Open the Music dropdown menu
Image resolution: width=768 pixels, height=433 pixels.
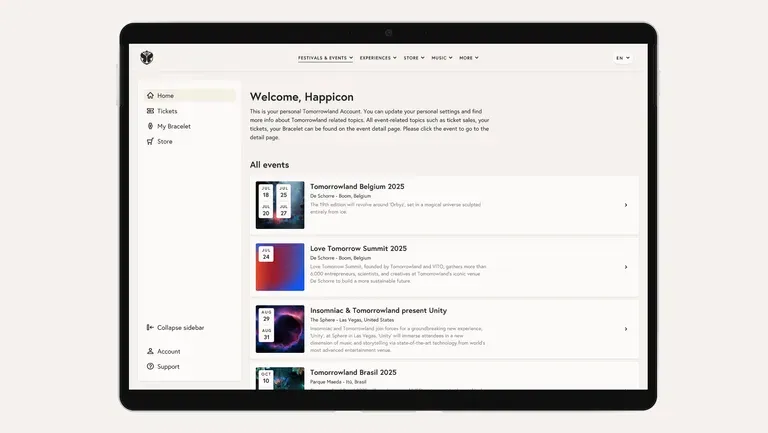(x=442, y=58)
